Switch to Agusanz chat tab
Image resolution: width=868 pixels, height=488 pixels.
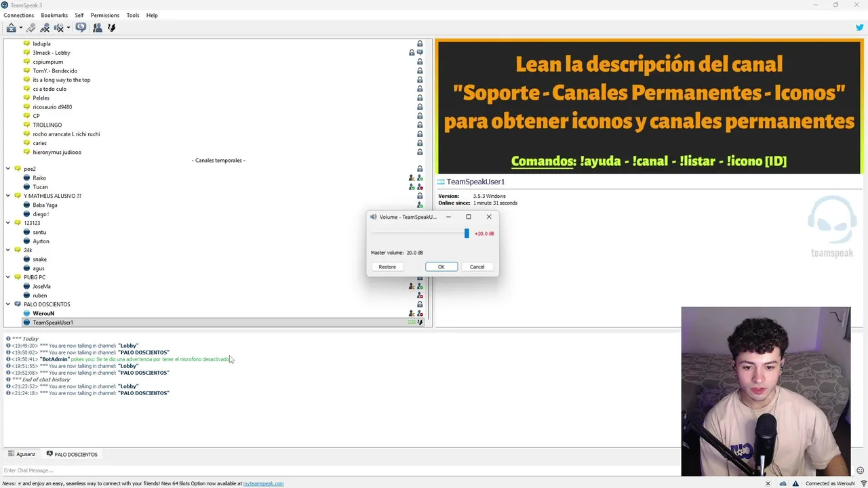click(x=21, y=454)
